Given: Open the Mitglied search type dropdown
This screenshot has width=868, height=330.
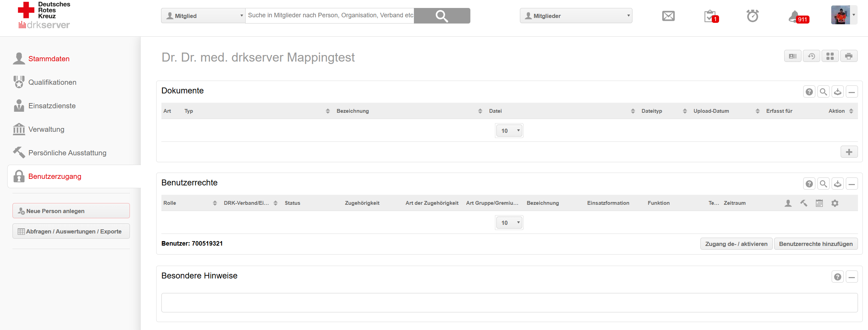Looking at the screenshot, I should tap(203, 16).
